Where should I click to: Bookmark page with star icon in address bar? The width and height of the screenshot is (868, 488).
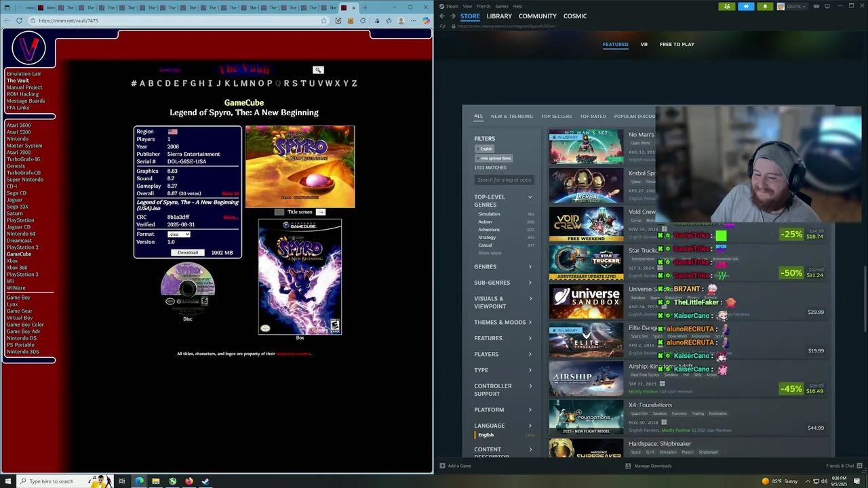coord(323,20)
